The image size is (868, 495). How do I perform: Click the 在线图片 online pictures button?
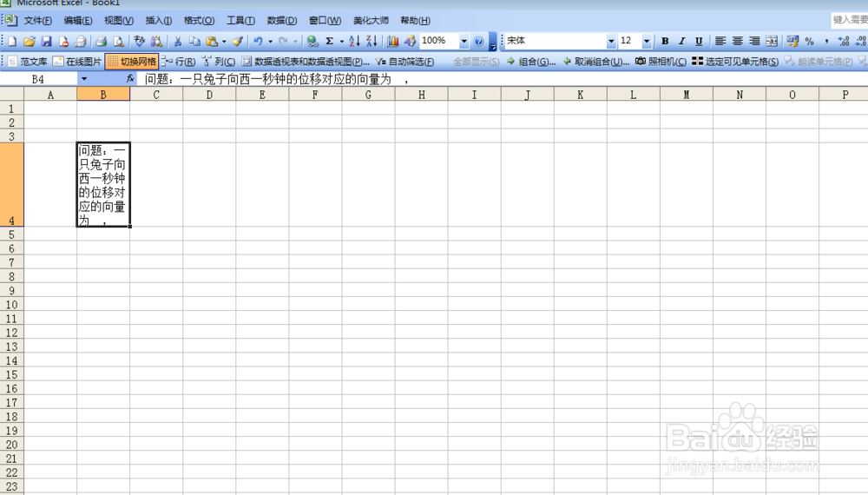click(77, 62)
